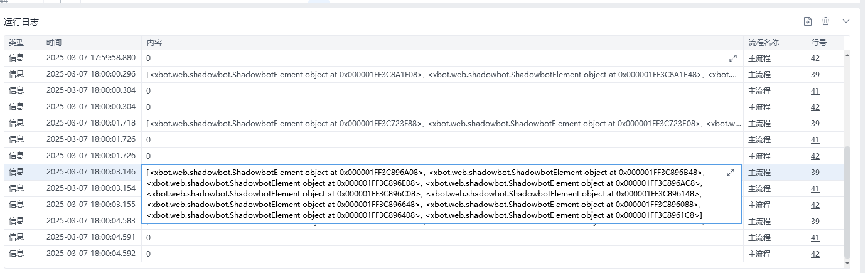Expand content of the 17:59:58.880 log entry

pos(732,58)
